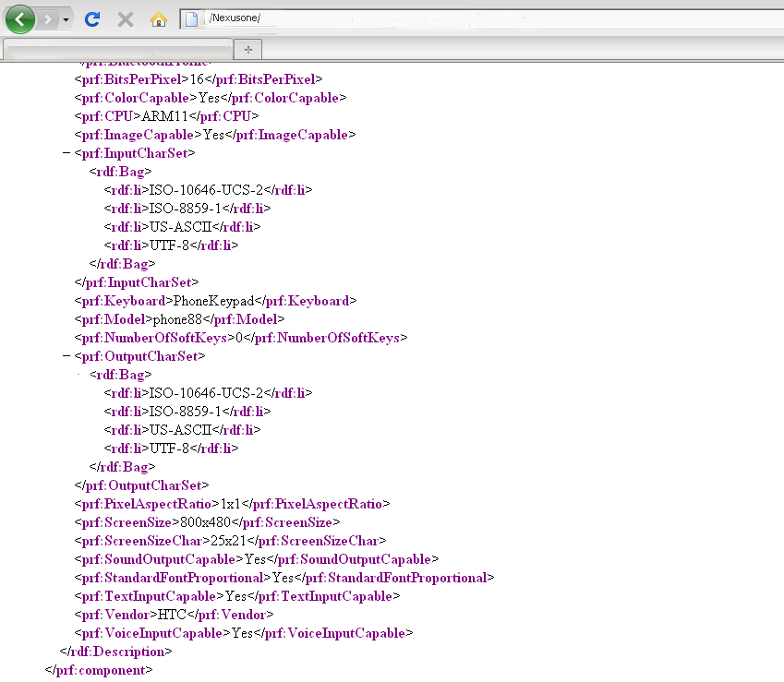Click the forward navigation arrow
The image size is (784, 682).
(48, 19)
